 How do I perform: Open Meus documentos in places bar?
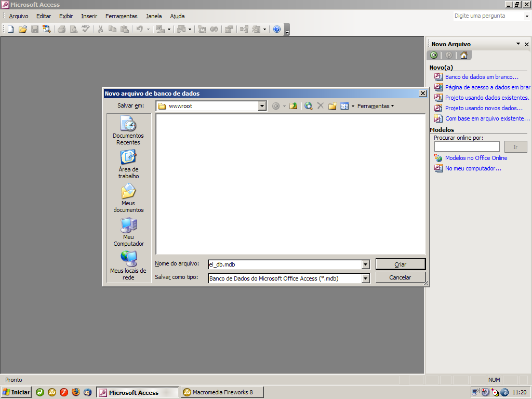click(x=128, y=198)
